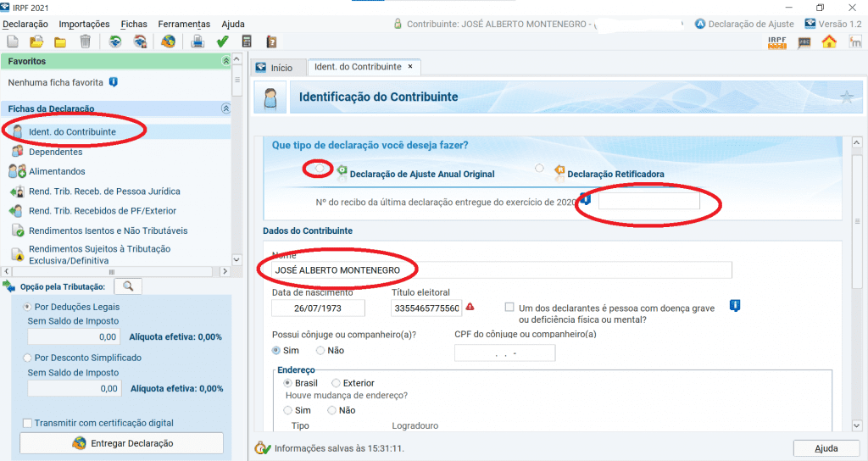Click the info icon beside receipt number field
This screenshot has width=868, height=461.
click(586, 198)
